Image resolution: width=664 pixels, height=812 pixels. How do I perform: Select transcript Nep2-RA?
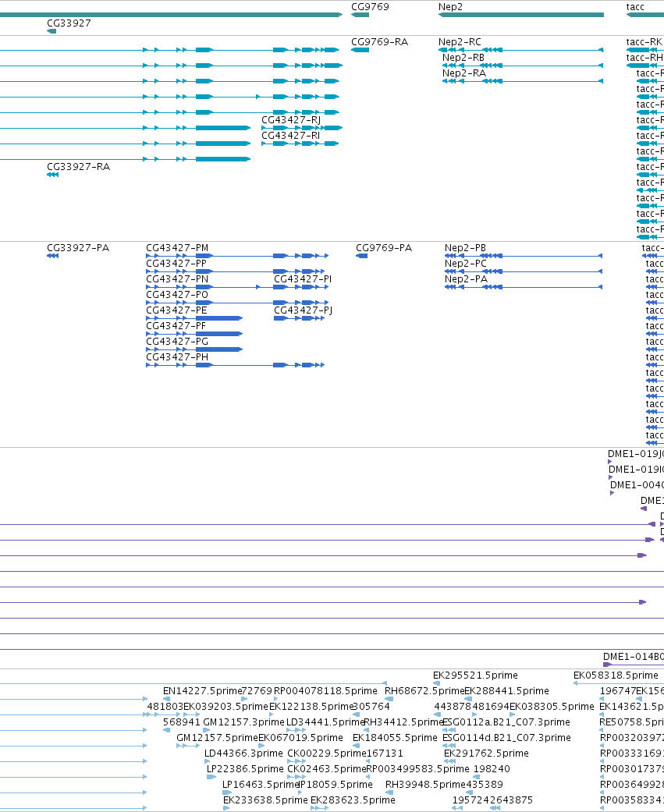pyautogui.click(x=464, y=73)
